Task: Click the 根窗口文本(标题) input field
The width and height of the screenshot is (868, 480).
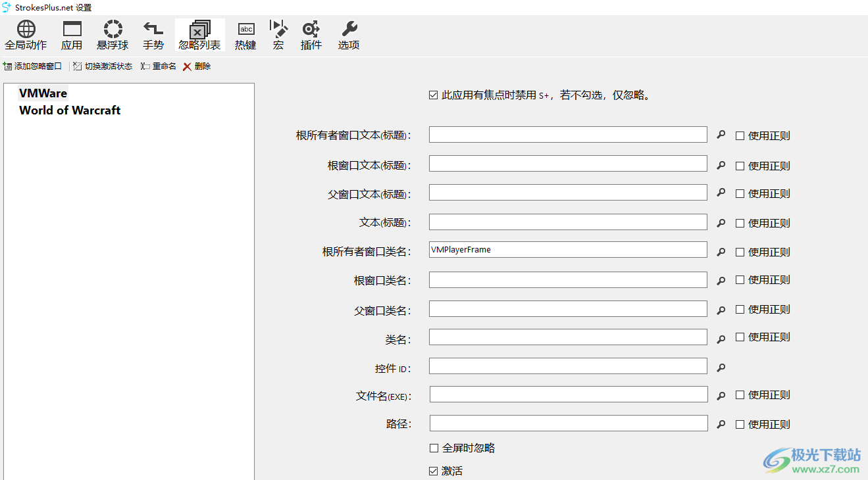Action: [x=568, y=163]
